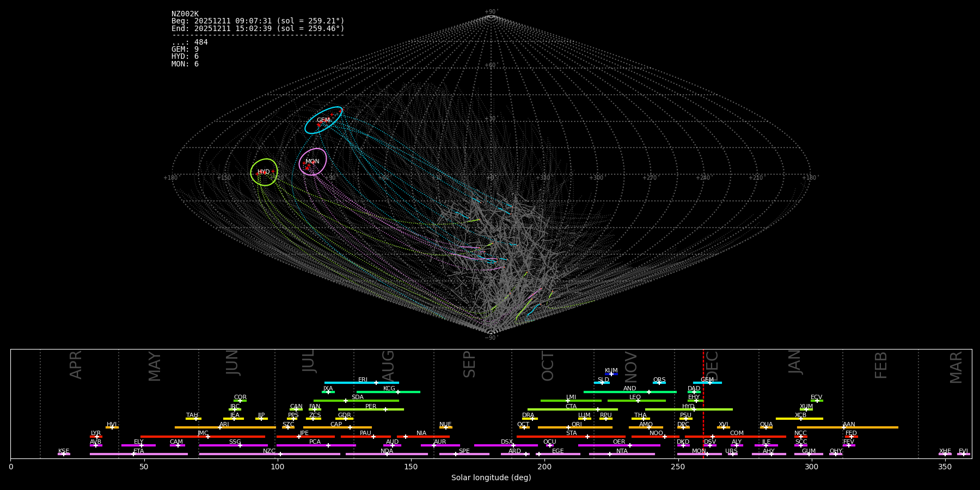Viewport: 980px width, 490px height.
Task: Click the ETA shower bar label
Action: pyautogui.click(x=139, y=451)
